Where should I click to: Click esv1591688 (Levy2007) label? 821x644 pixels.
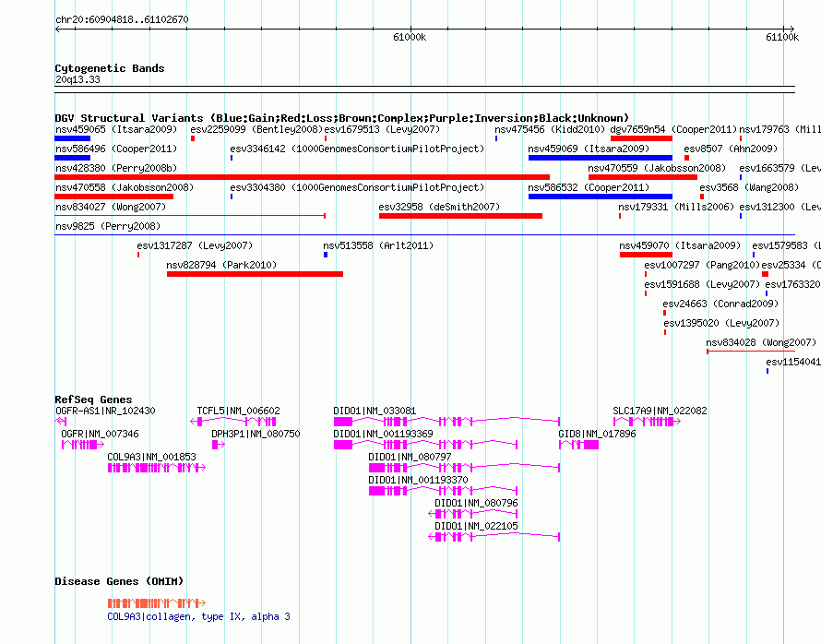click(702, 284)
